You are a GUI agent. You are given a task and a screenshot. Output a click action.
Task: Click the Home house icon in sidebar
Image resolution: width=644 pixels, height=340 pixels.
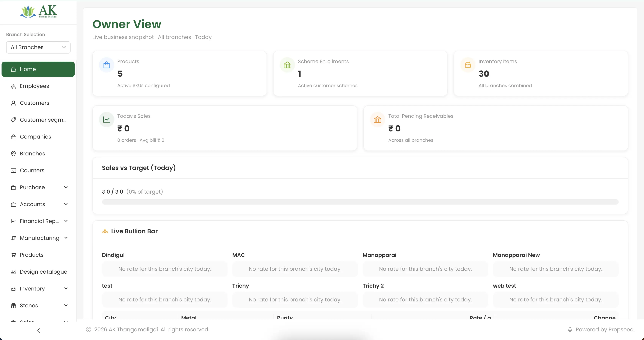[13, 69]
